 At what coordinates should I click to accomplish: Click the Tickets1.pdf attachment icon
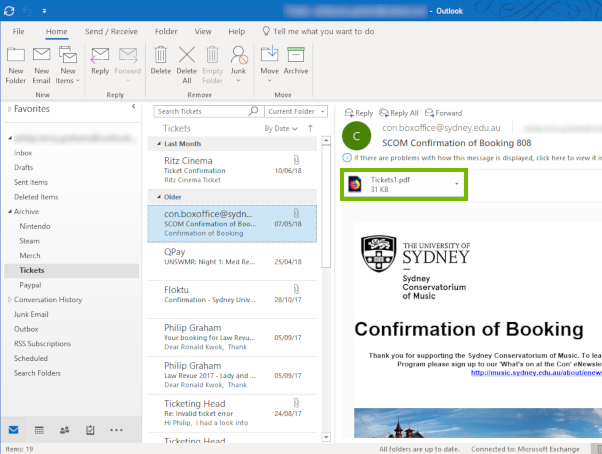[355, 184]
